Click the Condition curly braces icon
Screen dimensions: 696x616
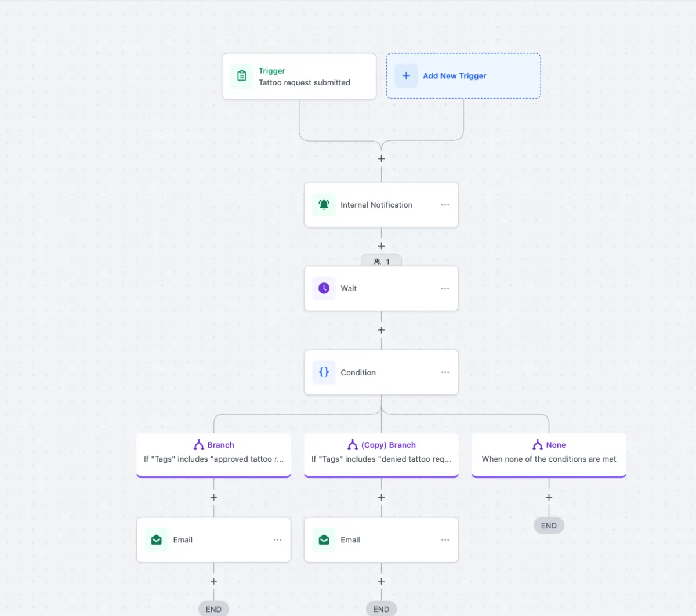click(x=324, y=372)
